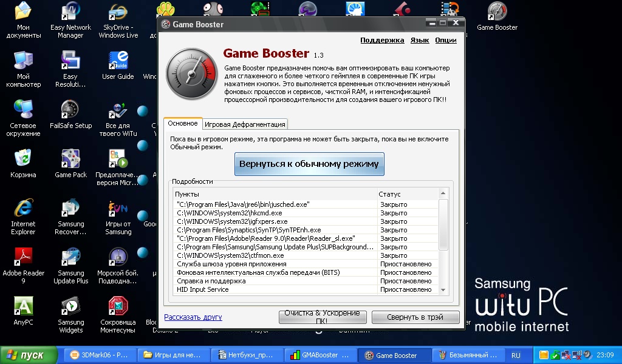
Task: Open the Язык language link
Action: point(420,40)
